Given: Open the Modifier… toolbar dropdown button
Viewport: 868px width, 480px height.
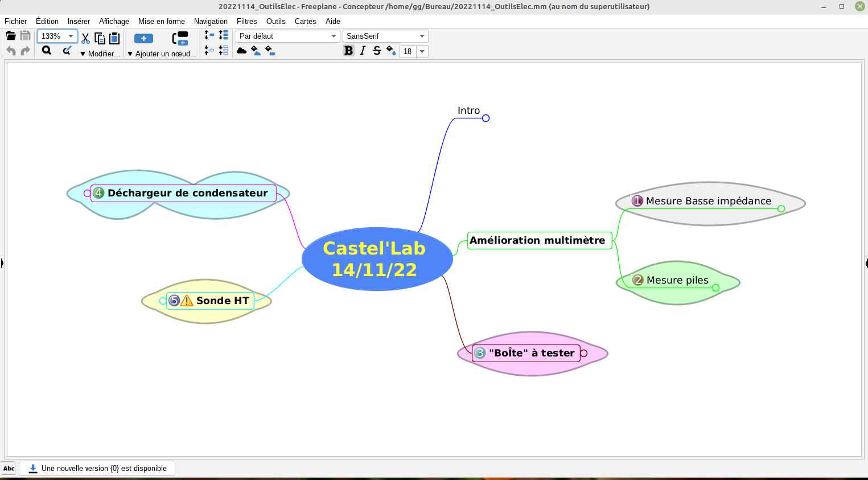Looking at the screenshot, I should click(x=100, y=54).
